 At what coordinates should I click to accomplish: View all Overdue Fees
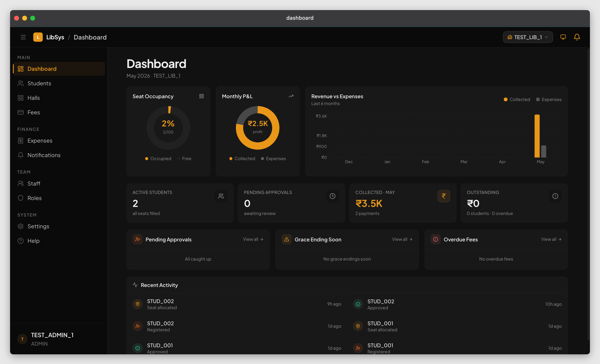[x=551, y=239]
